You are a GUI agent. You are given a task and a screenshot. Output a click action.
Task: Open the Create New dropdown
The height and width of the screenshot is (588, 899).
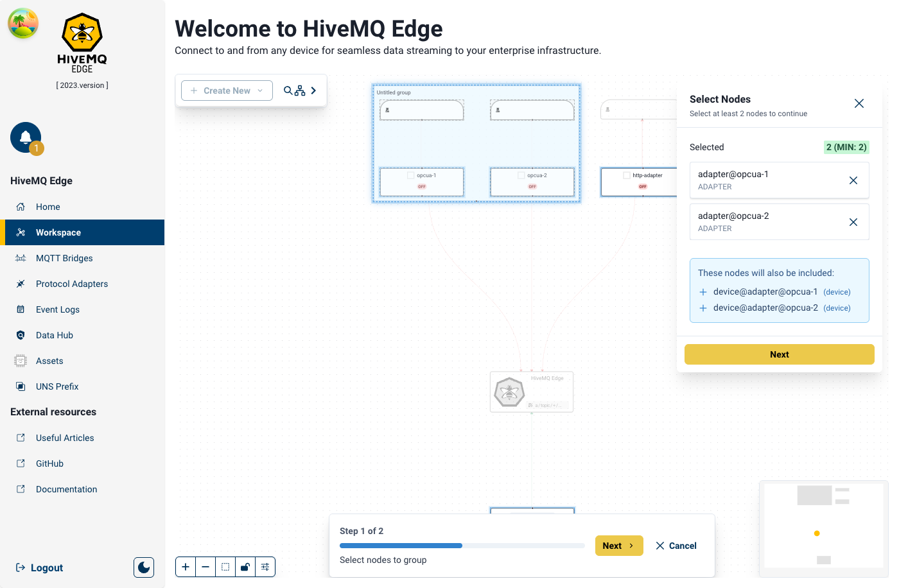226,91
